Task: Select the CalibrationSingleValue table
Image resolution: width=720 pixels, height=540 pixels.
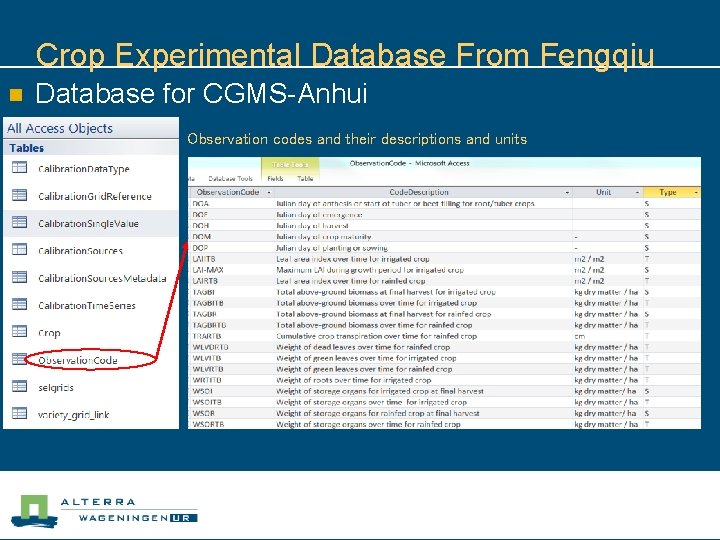Action: (88, 224)
